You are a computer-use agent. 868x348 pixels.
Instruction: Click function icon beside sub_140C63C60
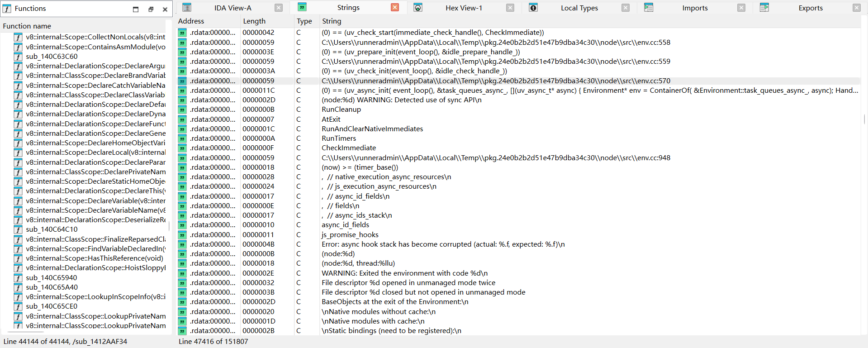coord(18,57)
